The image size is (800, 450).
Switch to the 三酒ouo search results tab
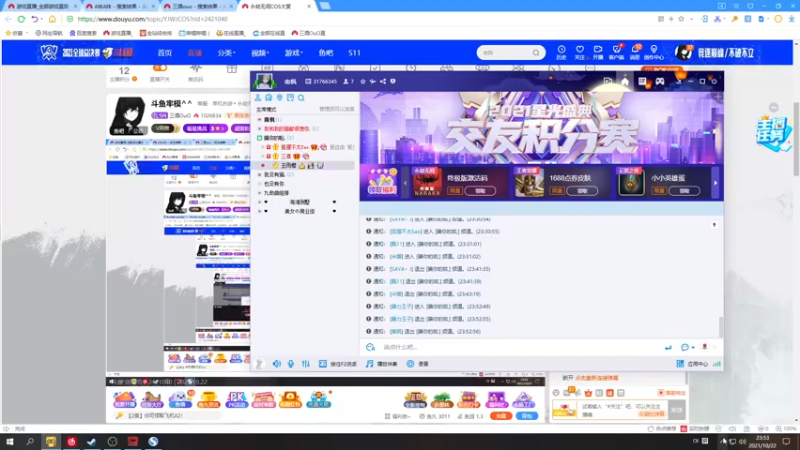[196, 6]
